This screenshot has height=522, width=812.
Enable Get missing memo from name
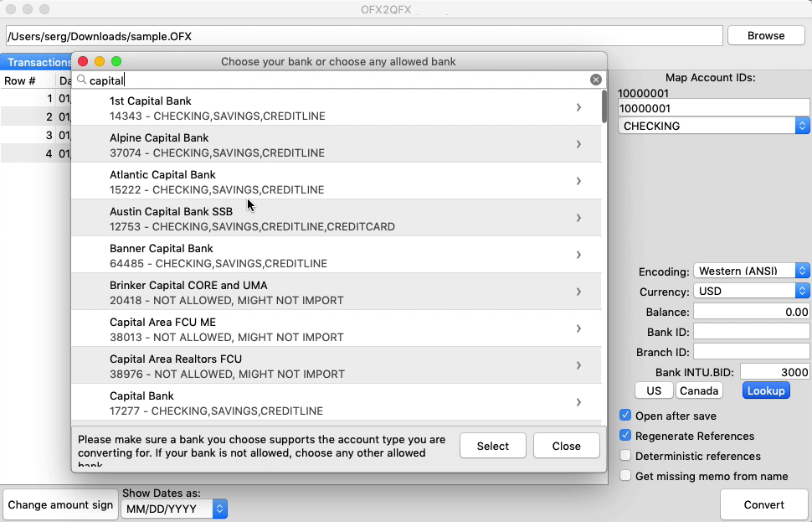(x=625, y=475)
